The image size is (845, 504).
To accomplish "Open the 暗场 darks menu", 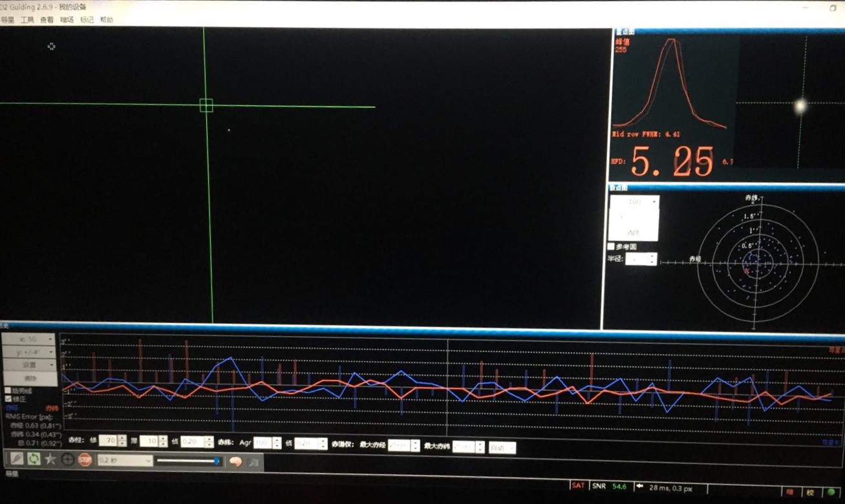I will click(67, 20).
